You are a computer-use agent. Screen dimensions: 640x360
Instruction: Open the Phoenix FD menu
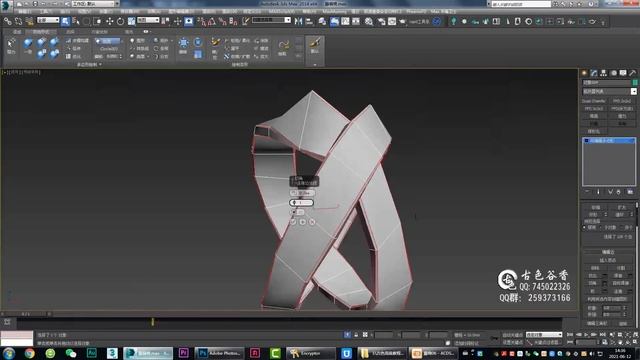(416, 12)
